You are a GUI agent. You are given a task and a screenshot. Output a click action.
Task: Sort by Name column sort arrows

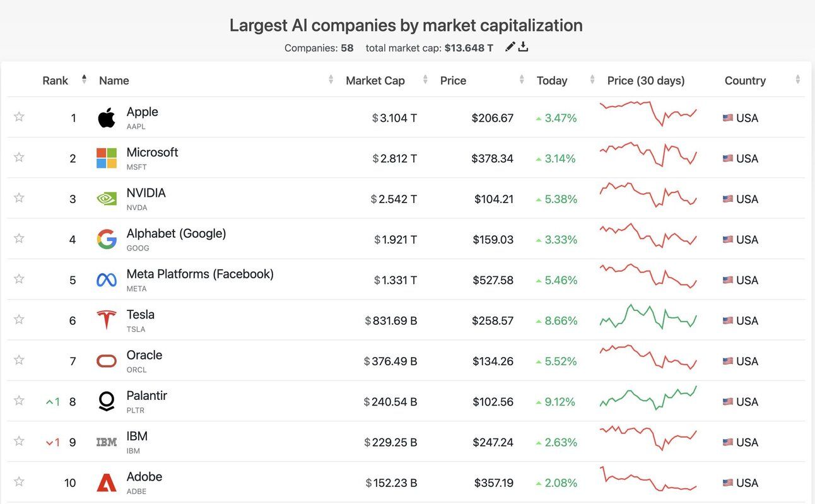[331, 79]
